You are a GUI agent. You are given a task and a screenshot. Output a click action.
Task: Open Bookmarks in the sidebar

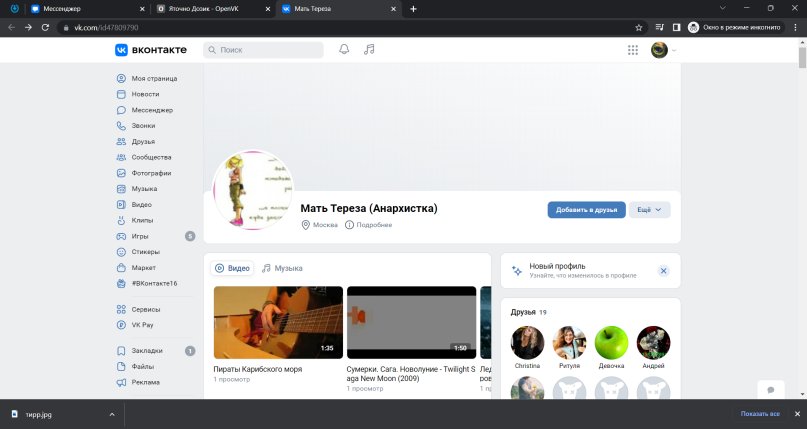(146, 351)
